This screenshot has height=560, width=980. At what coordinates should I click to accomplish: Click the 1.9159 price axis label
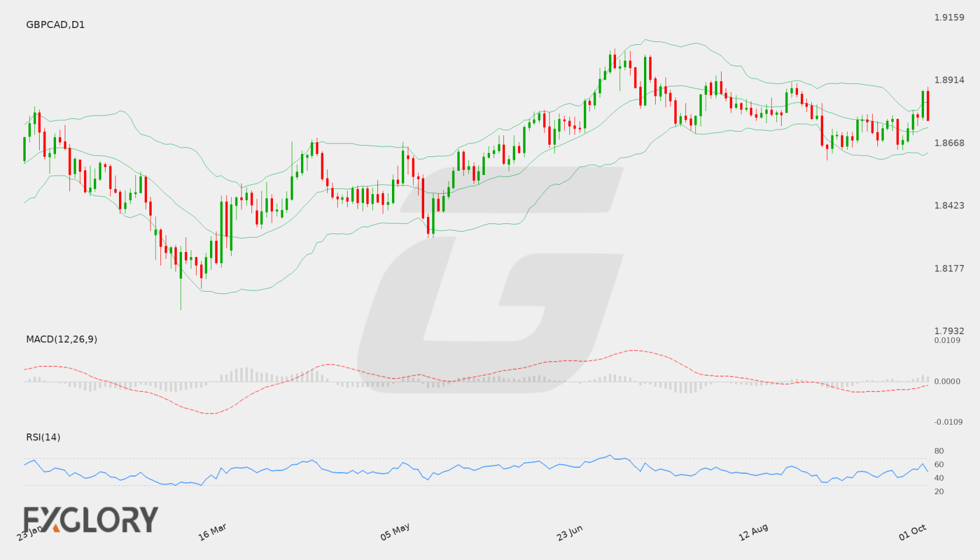949,17
